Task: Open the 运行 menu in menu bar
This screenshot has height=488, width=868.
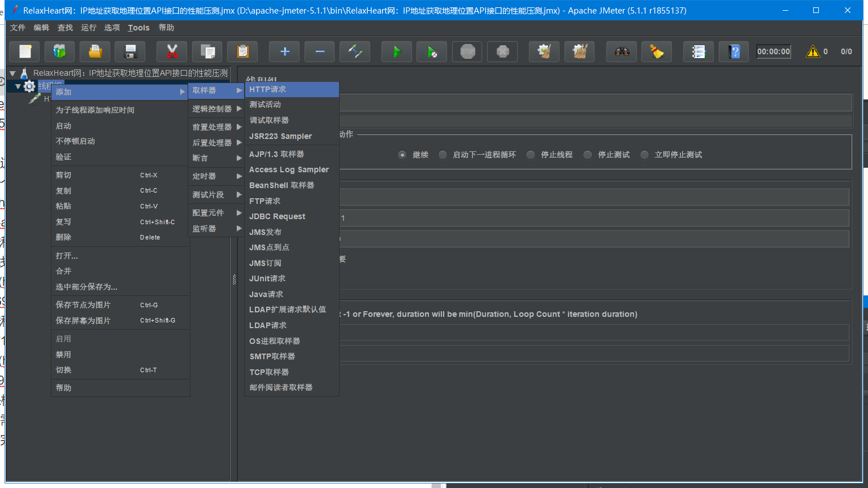Action: point(89,28)
